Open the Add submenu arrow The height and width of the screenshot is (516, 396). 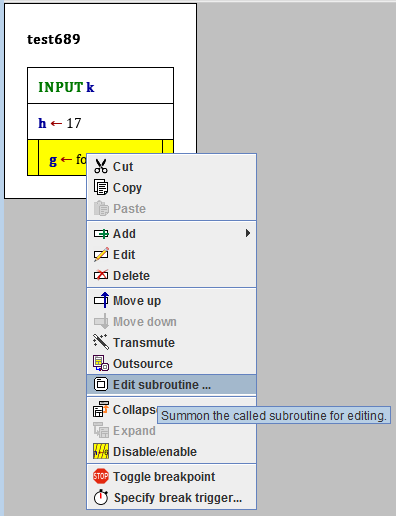point(248,233)
